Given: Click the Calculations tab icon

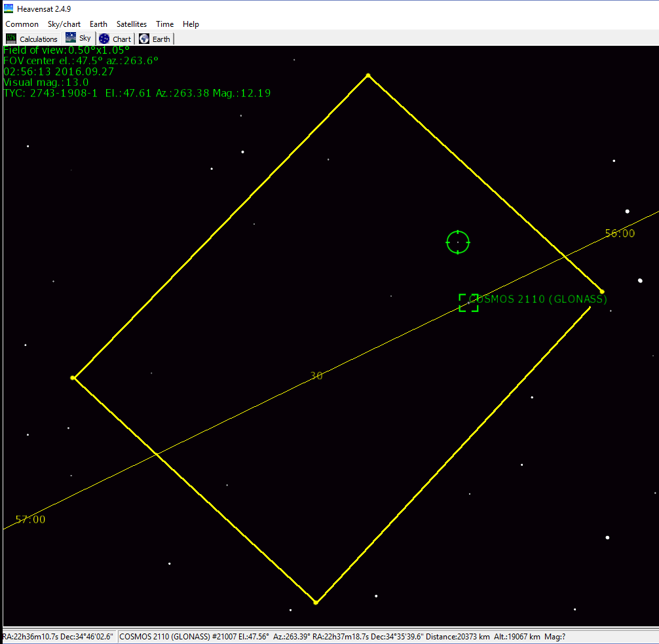Looking at the screenshot, I should click(x=11, y=39).
